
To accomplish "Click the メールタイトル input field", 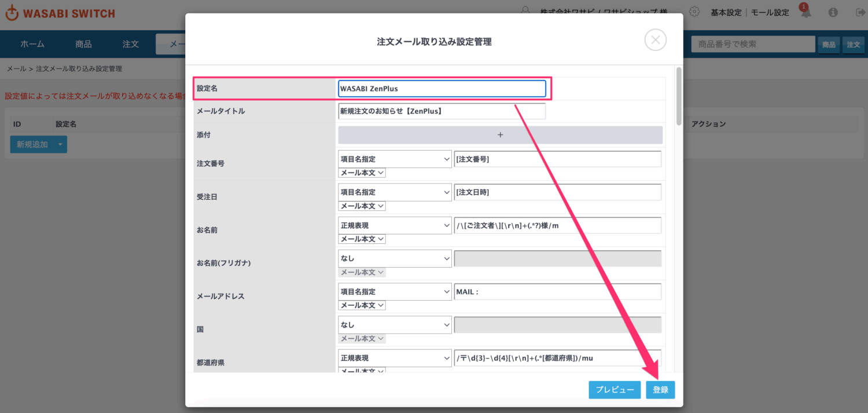I will (x=442, y=111).
